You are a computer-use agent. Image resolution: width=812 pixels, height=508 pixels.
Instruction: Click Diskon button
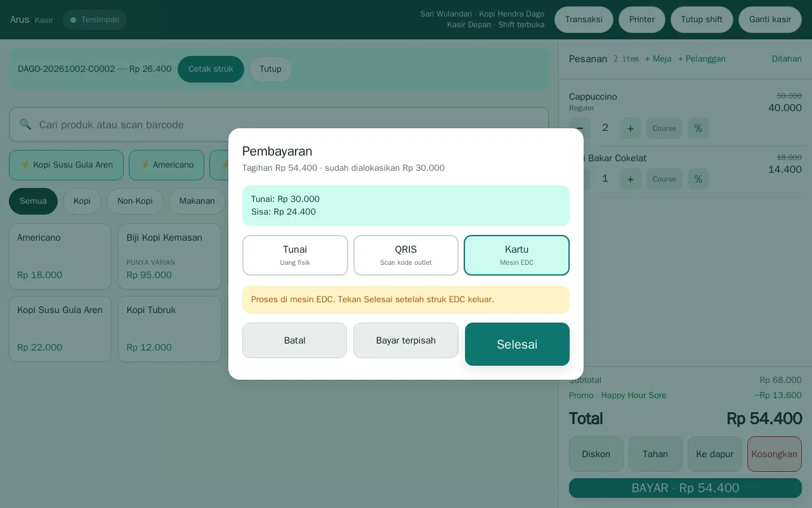[596, 454]
